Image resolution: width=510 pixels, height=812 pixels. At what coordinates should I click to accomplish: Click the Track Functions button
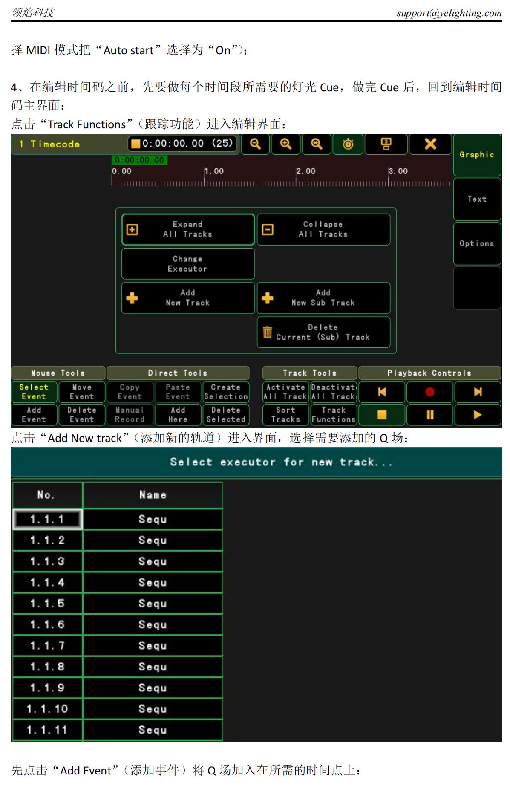click(x=333, y=415)
